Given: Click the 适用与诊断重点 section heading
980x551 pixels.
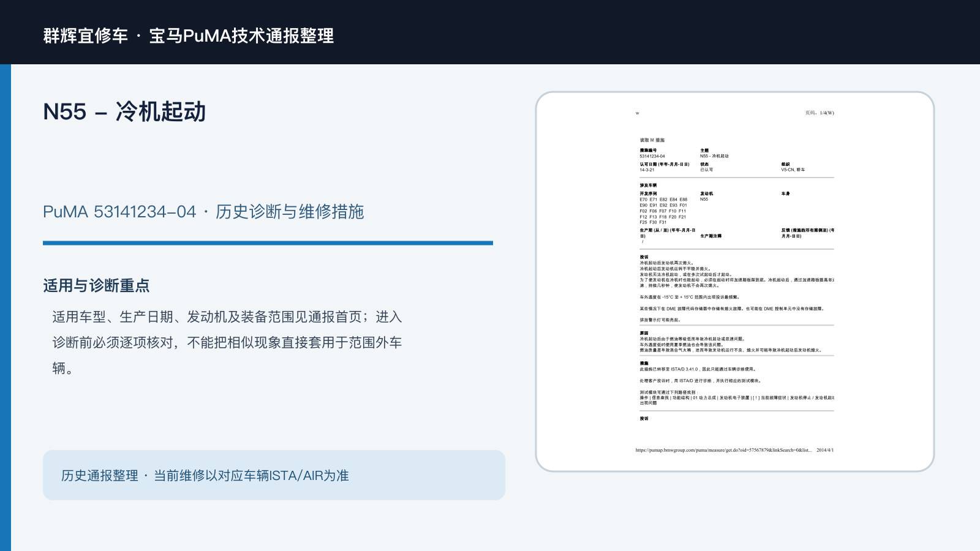Looking at the screenshot, I should click(x=96, y=286).
